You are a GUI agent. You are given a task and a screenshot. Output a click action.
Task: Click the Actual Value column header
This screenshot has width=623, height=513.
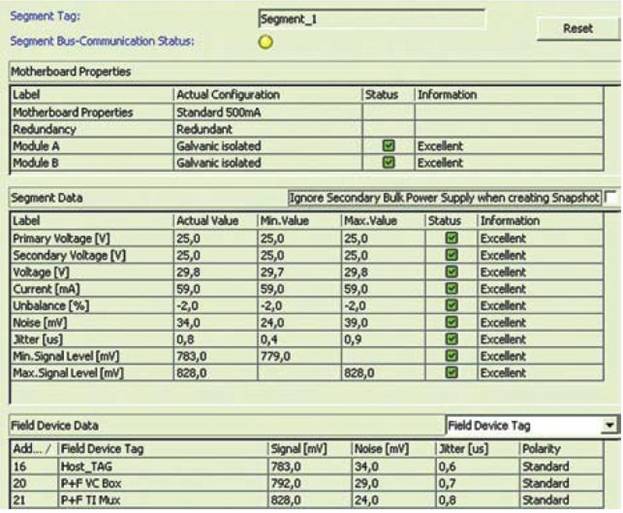[216, 221]
